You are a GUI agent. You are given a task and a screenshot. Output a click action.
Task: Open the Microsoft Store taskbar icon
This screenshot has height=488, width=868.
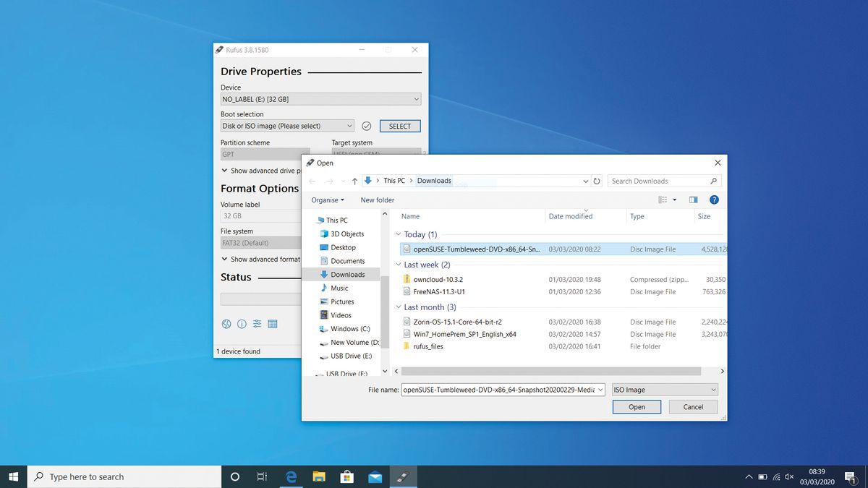(347, 476)
